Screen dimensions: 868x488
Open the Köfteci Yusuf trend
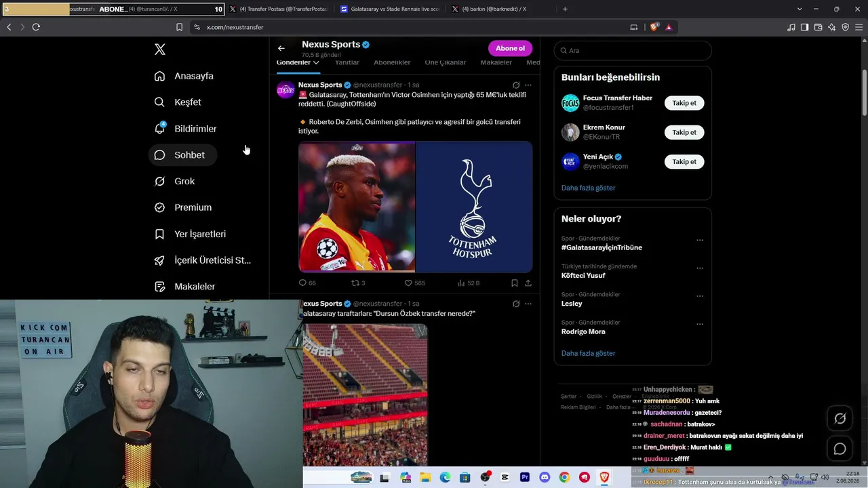click(x=583, y=276)
